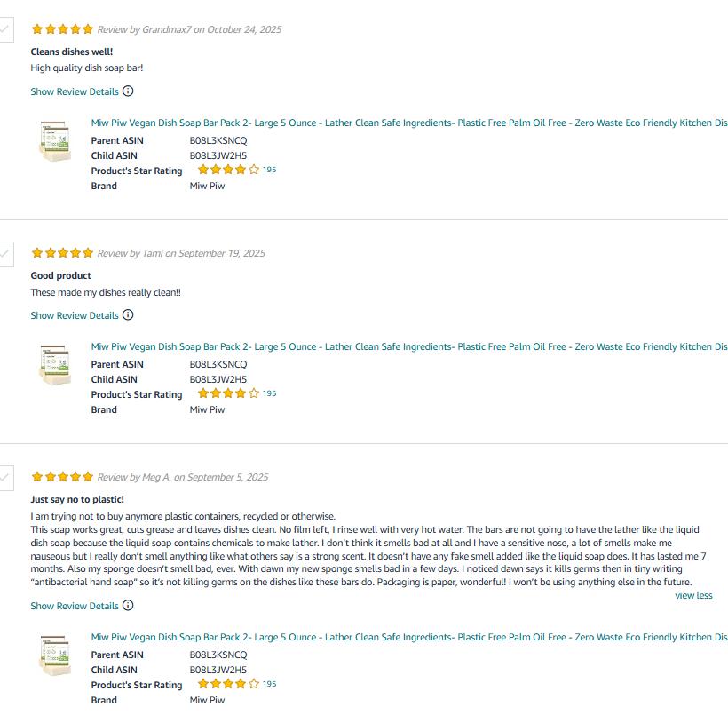This screenshot has width=728, height=715.
Task: Select checkbox for Tami's review
Action: tap(5, 253)
